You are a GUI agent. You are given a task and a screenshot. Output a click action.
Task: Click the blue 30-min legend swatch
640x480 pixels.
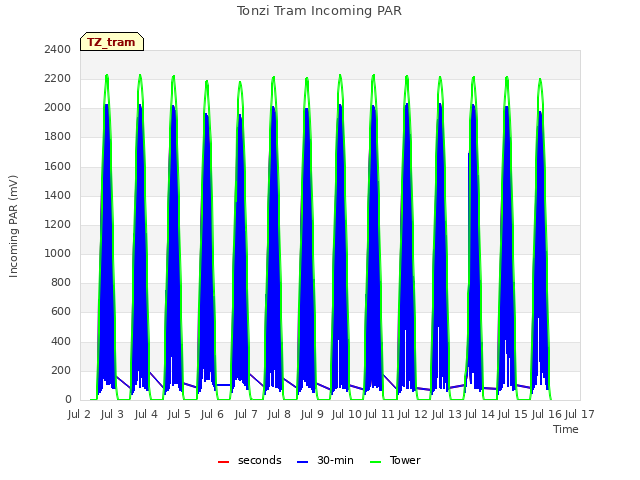click(302, 462)
